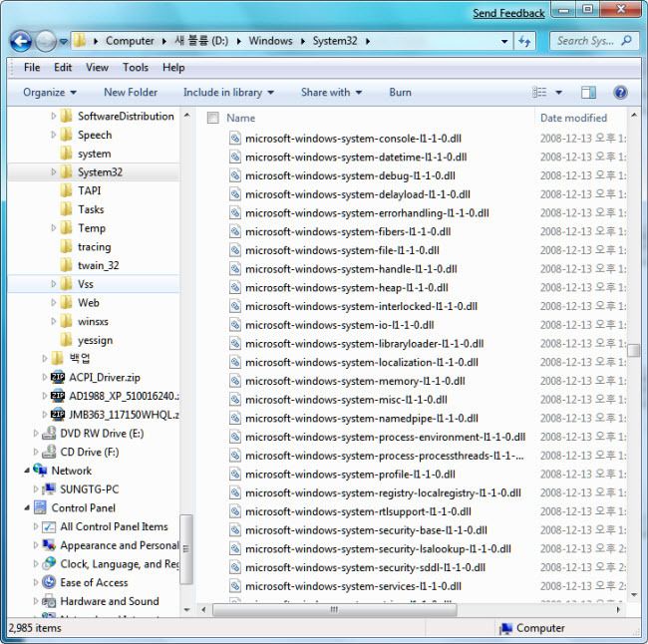Sort by the Date modified column header
The height and width of the screenshot is (644, 648).
click(573, 119)
